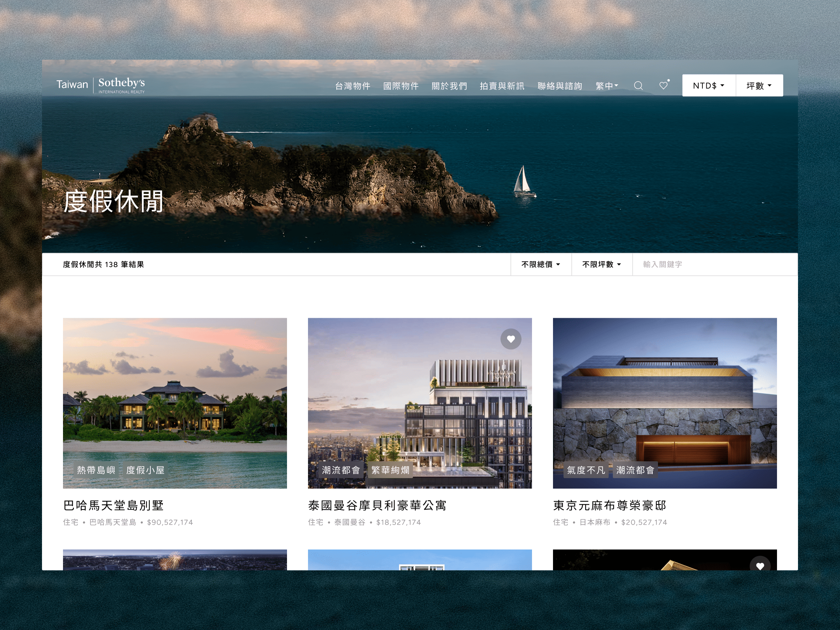
Task: Click the search magnifier icon in navbar
Action: click(x=638, y=86)
